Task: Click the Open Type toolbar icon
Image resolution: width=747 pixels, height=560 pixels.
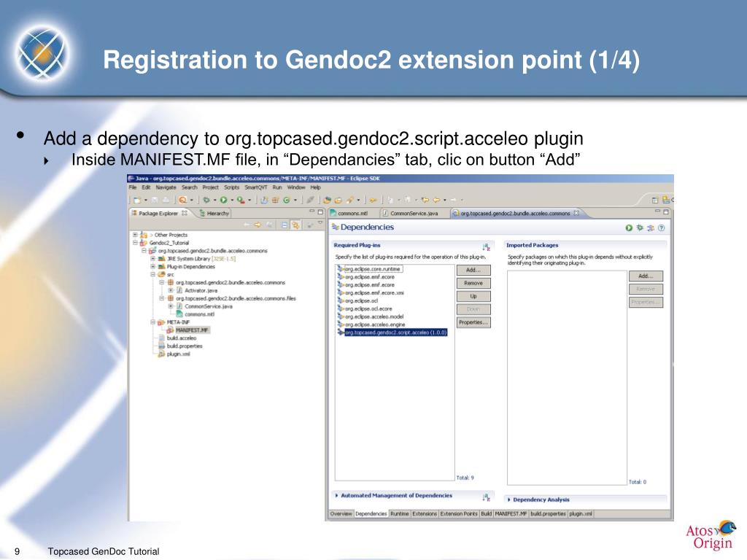Action: click(x=326, y=201)
